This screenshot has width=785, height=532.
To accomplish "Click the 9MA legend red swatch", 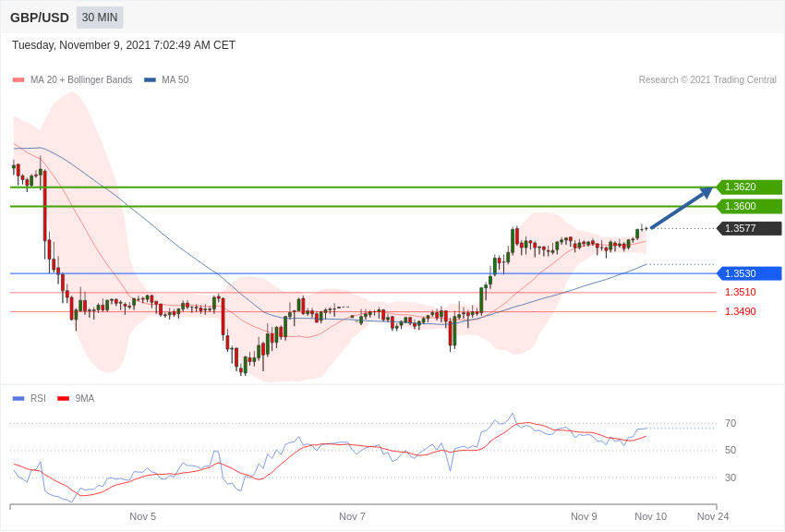I will [63, 398].
